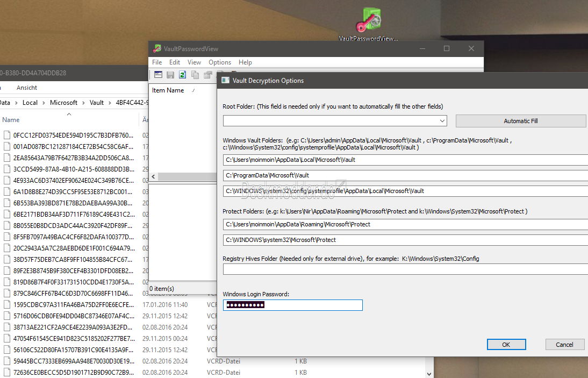588x378 pixels.
Task: Select file 72636CE0BECC5D5D1901712B9D90C72B9
Action: tap(73, 373)
